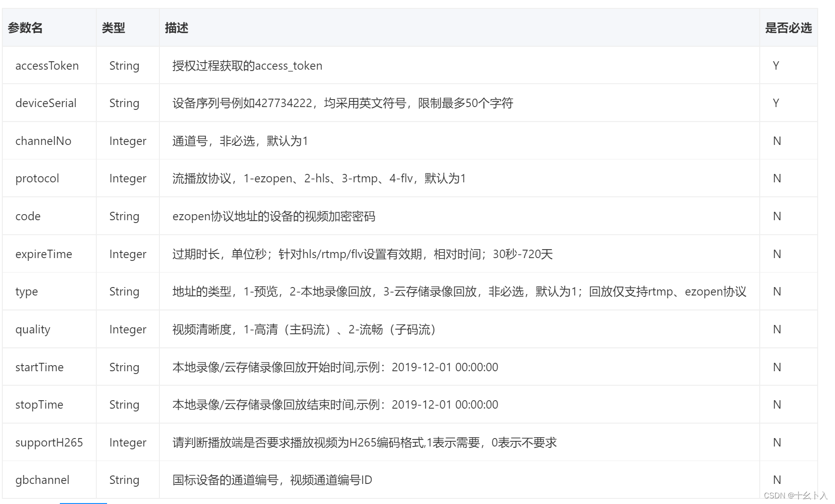Click the type description 地址的类型，1-预览
Screen dimensions: 835x504
click(x=459, y=292)
